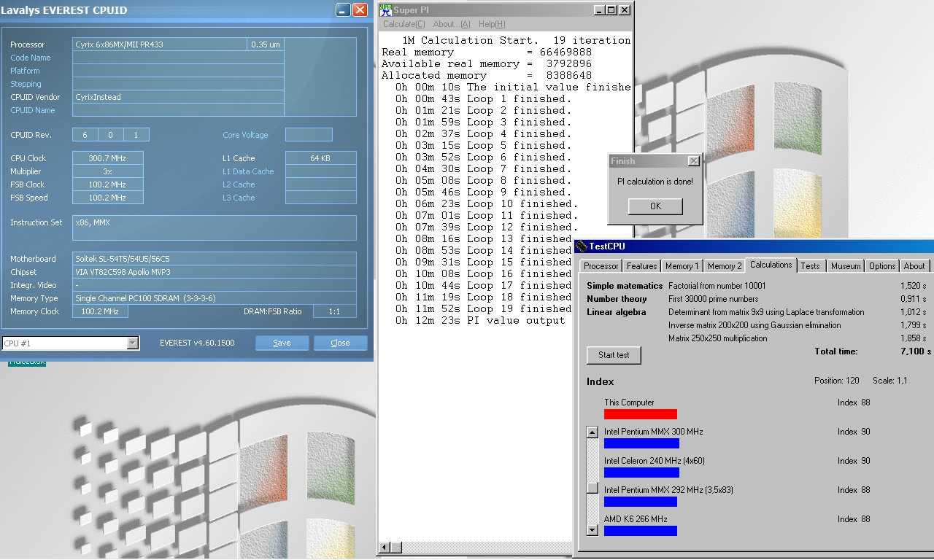The image size is (934, 560).
Task: Click 'PI value output' line in Super PI
Action: pyautogui.click(x=480, y=320)
